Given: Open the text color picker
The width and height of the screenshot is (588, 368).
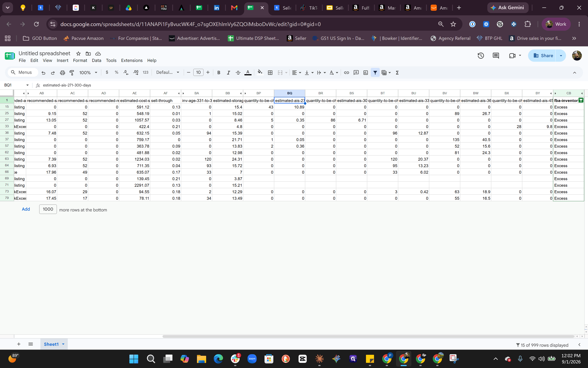Looking at the screenshot, I should pyautogui.click(x=248, y=72).
